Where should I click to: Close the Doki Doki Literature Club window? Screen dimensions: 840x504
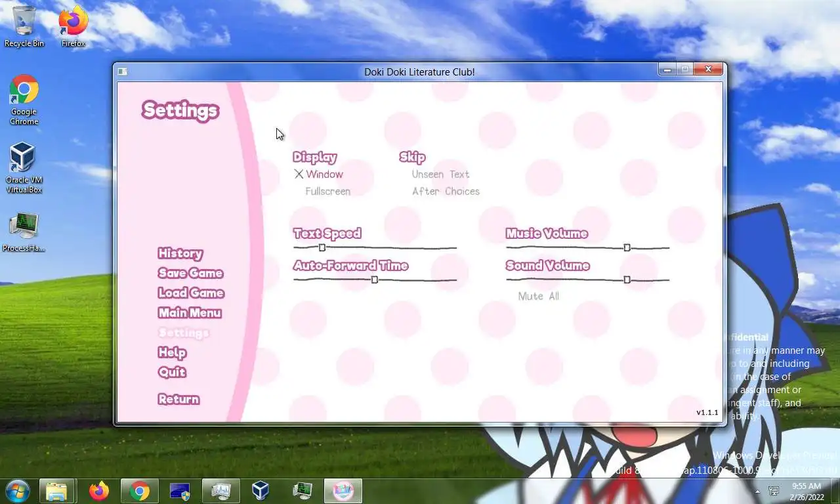pos(708,70)
